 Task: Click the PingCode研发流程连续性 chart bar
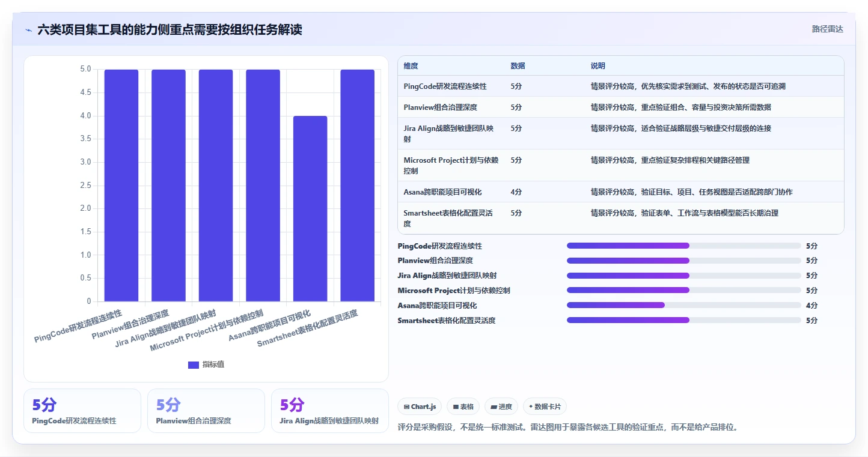point(121,186)
